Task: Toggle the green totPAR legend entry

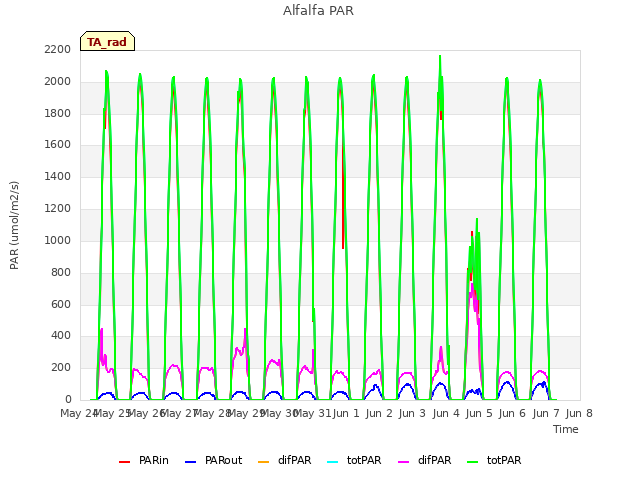Action: 494,460
